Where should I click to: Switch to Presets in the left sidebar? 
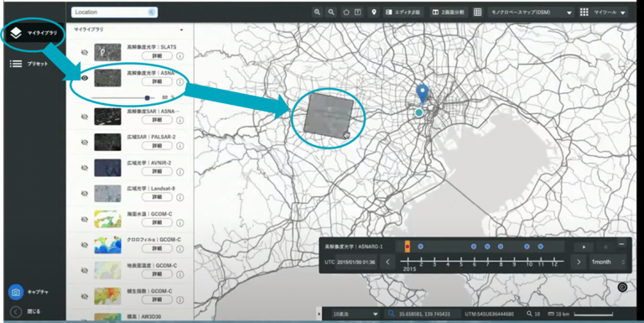29,64
